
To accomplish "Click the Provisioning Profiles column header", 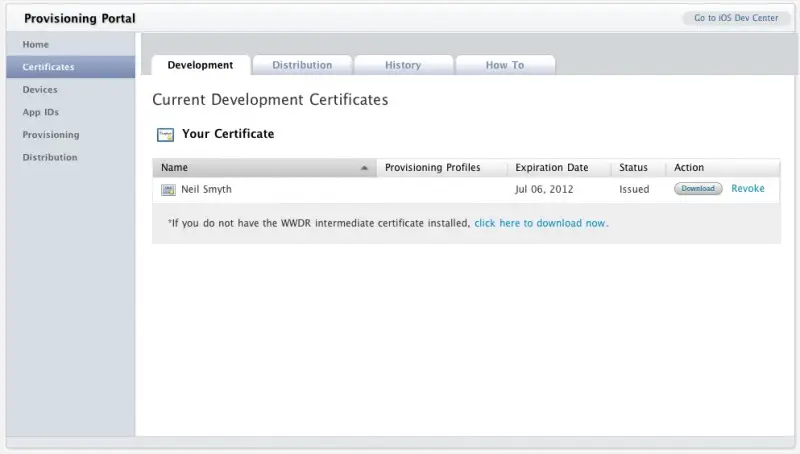I will 432,168.
